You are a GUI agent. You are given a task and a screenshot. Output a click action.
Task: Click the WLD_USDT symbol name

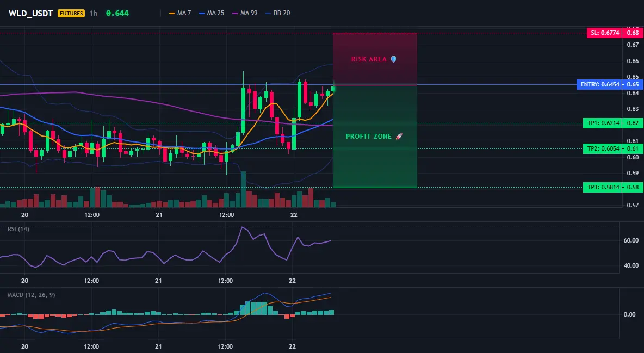(x=31, y=13)
